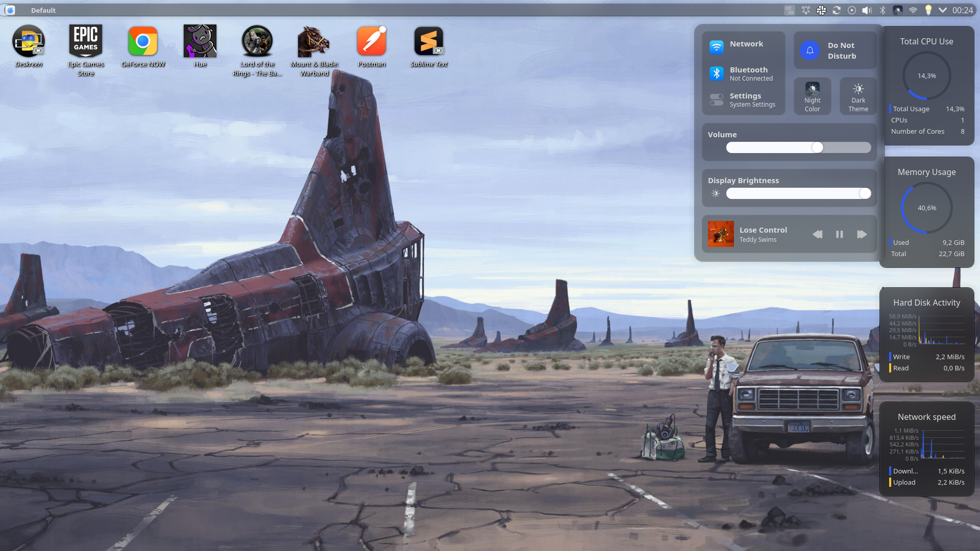The height and width of the screenshot is (551, 980).
Task: Open the update sync tray icon
Action: point(837,10)
